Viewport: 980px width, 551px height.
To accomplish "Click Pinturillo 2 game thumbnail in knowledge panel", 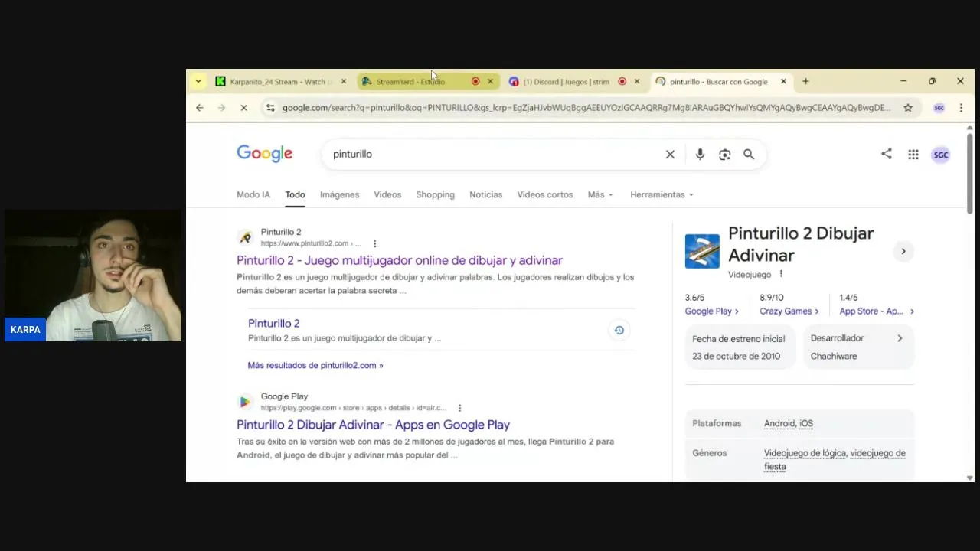I will (x=702, y=251).
